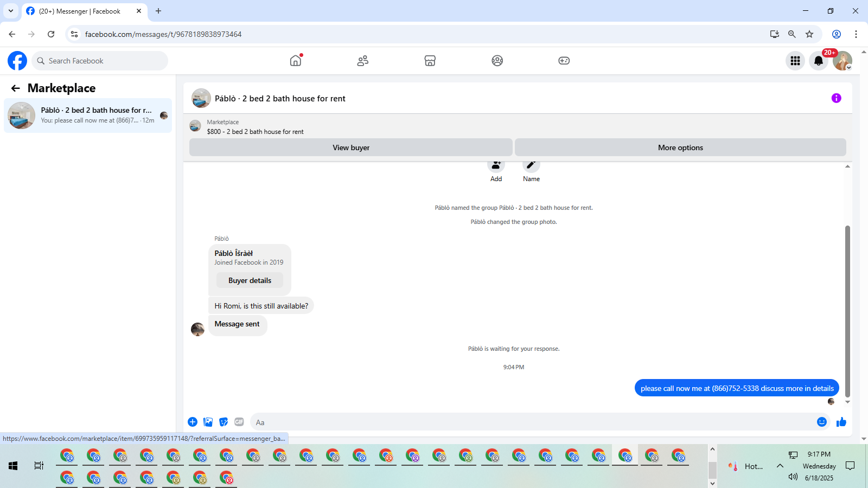868x488 pixels.
Task: Open a new browser tab
Action: click(x=158, y=11)
